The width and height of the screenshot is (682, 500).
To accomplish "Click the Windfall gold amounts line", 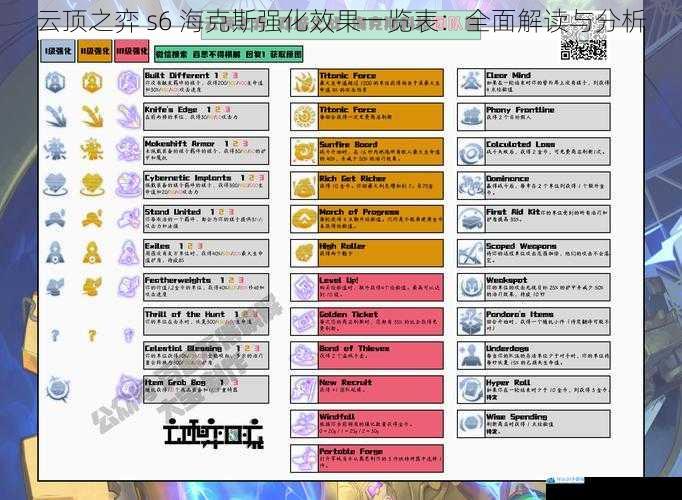I will 349,431.
